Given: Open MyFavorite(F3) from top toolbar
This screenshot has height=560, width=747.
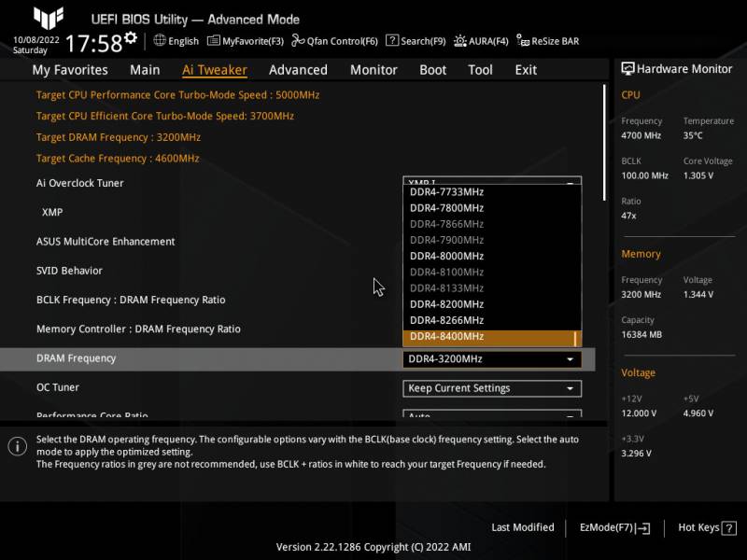Looking at the screenshot, I should click(246, 41).
